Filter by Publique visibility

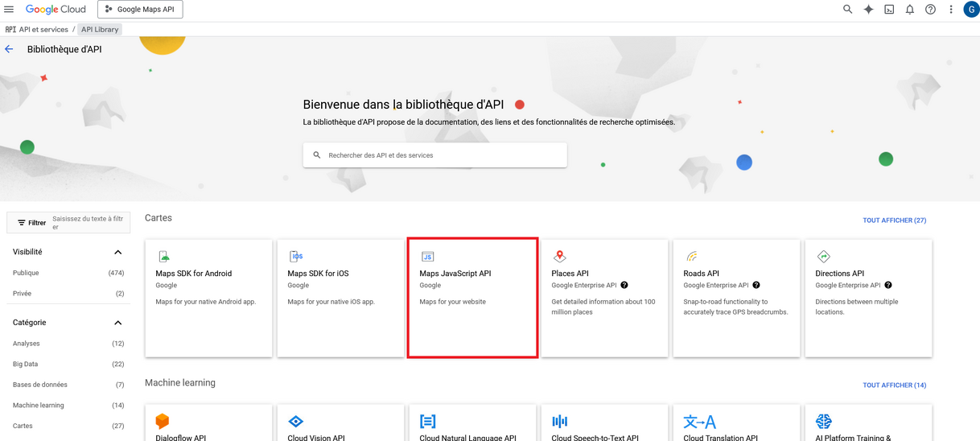coord(26,274)
